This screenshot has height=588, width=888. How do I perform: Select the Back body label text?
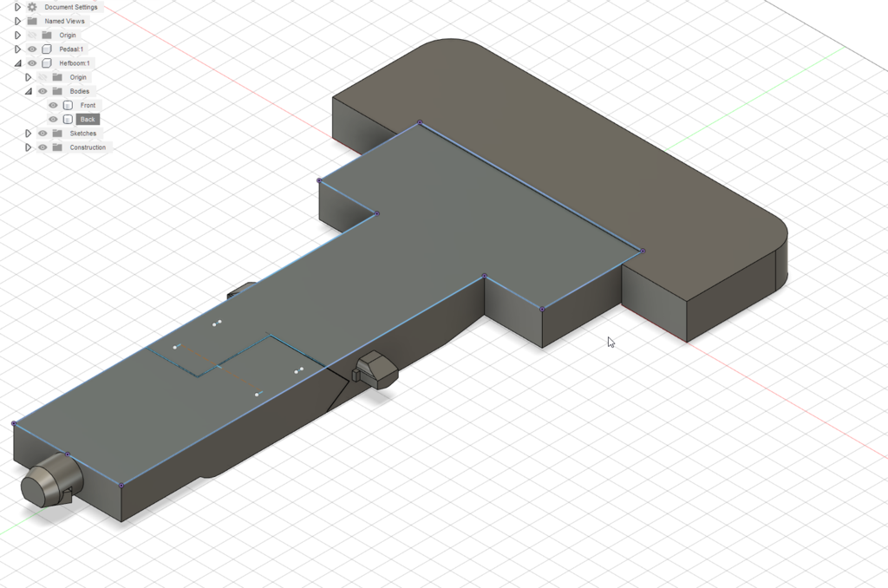88,119
